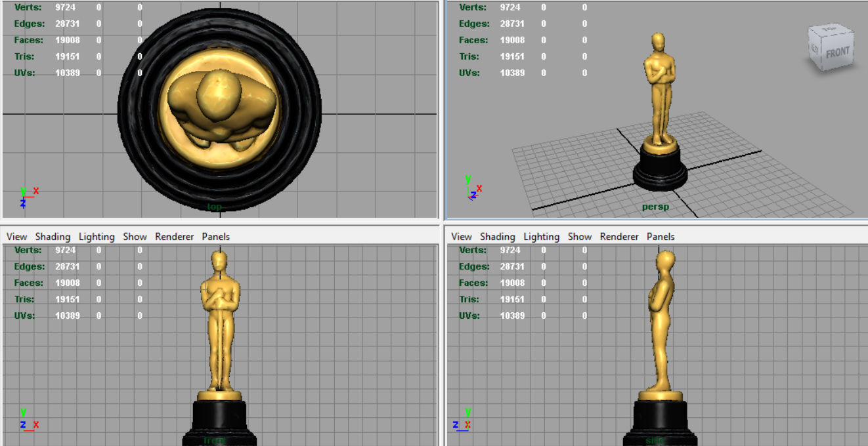The height and width of the screenshot is (446, 868).
Task: Click the 'Edges:' label in the top view
Action: (30, 24)
